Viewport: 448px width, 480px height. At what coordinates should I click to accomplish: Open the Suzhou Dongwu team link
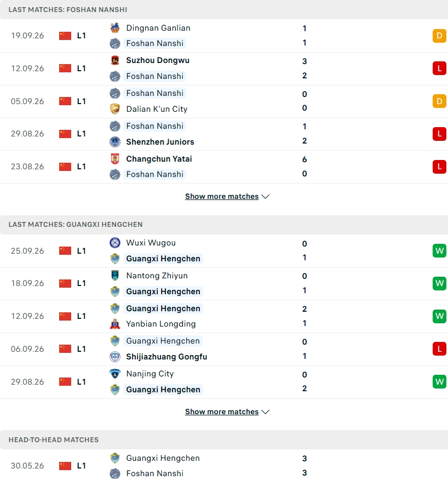coord(158,60)
